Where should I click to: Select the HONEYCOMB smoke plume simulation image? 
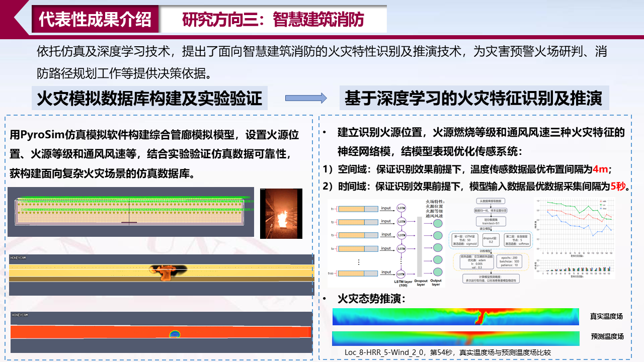[161, 275]
